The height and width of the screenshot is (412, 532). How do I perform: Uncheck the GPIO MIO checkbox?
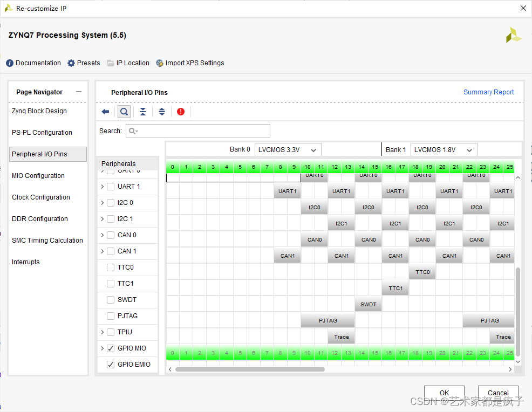[x=111, y=348]
